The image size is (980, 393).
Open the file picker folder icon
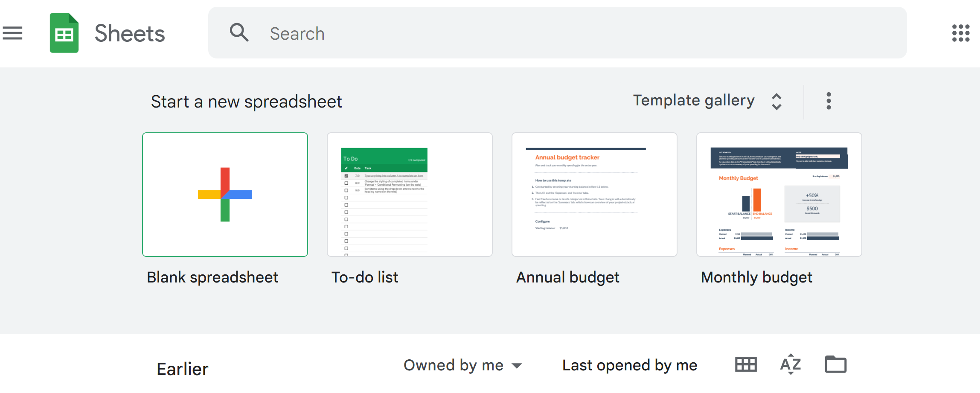coord(835,364)
